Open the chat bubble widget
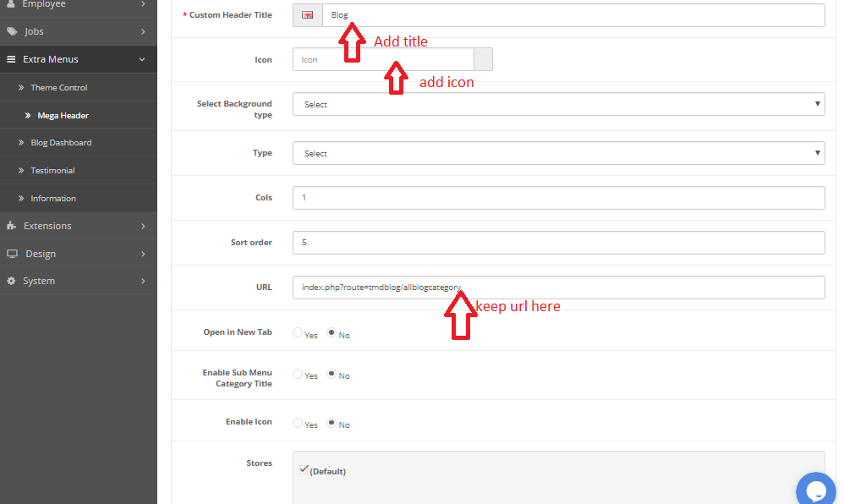This screenshot has height=504, width=844. (x=816, y=490)
